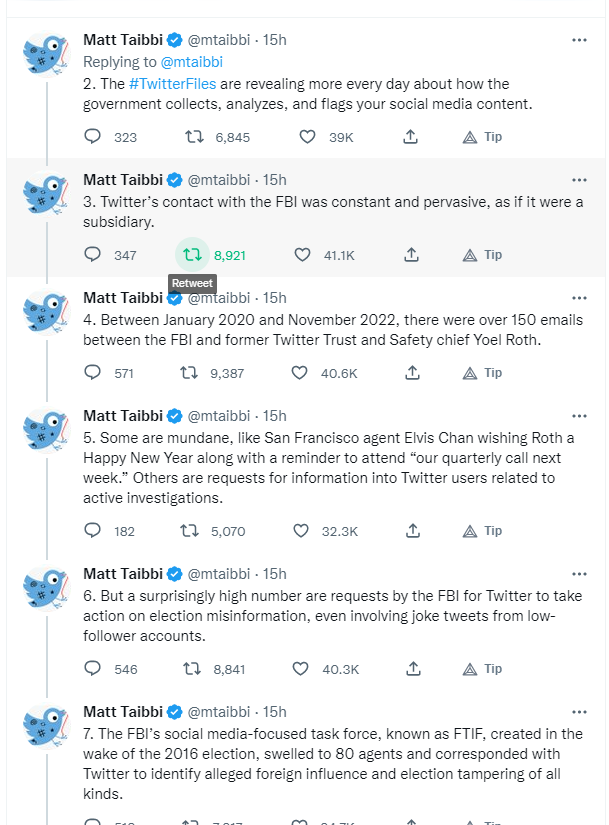Undo retweet on the FBI subsidiary tweet
Image resolution: width=609 pixels, height=825 pixels.
click(x=189, y=255)
